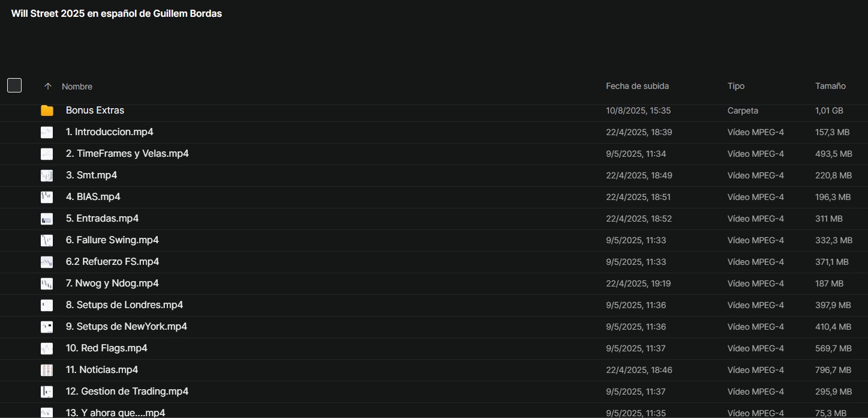This screenshot has width=868, height=418.
Task: Click the 5. Entradas.mp4 video icon
Action: pos(47,219)
